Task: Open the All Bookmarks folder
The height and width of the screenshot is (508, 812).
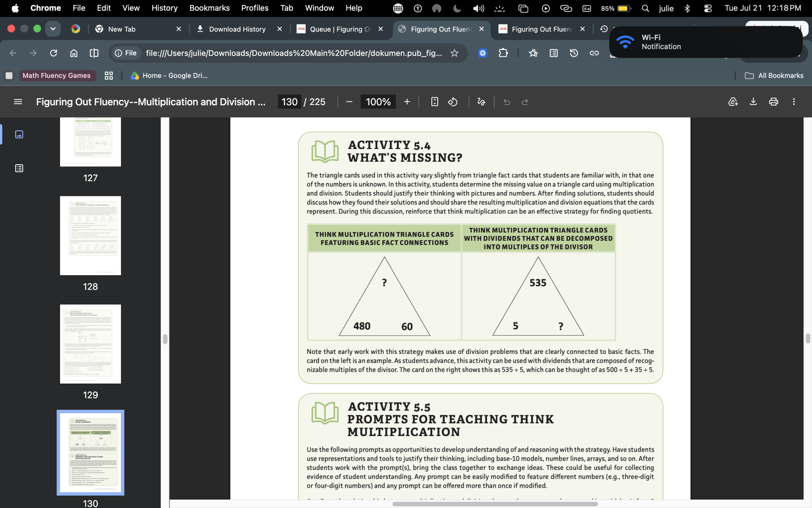Action: 774,75
